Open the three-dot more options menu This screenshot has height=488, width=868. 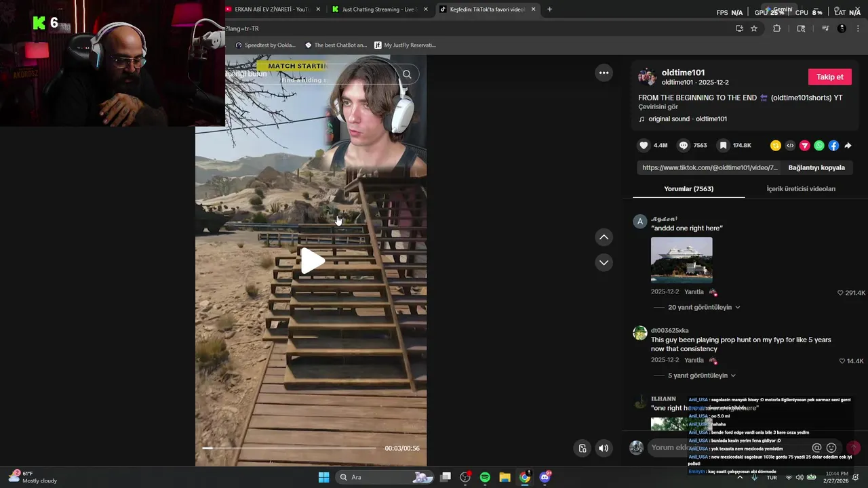point(604,73)
